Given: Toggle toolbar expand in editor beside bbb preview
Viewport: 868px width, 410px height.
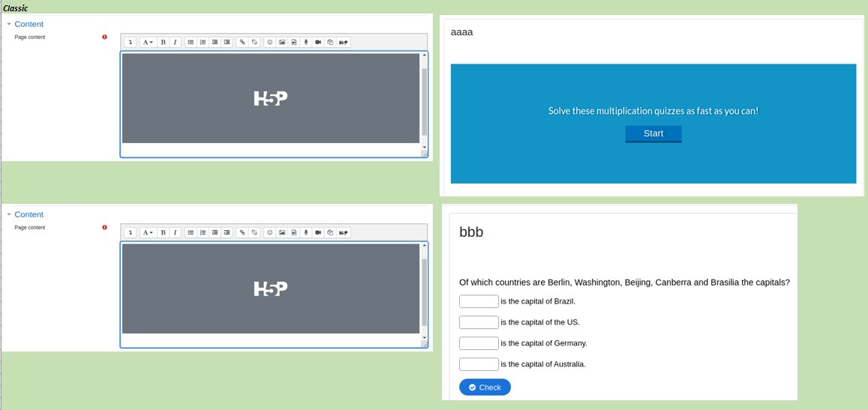Looking at the screenshot, I should coord(131,232).
